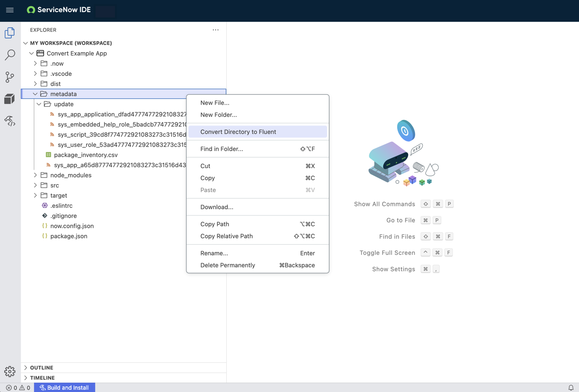Choose Rename... from the context menu

258,253
